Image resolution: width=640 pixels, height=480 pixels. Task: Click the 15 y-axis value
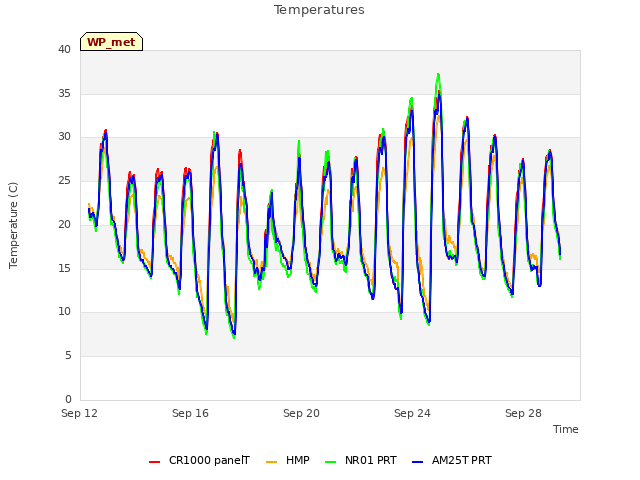64,268
